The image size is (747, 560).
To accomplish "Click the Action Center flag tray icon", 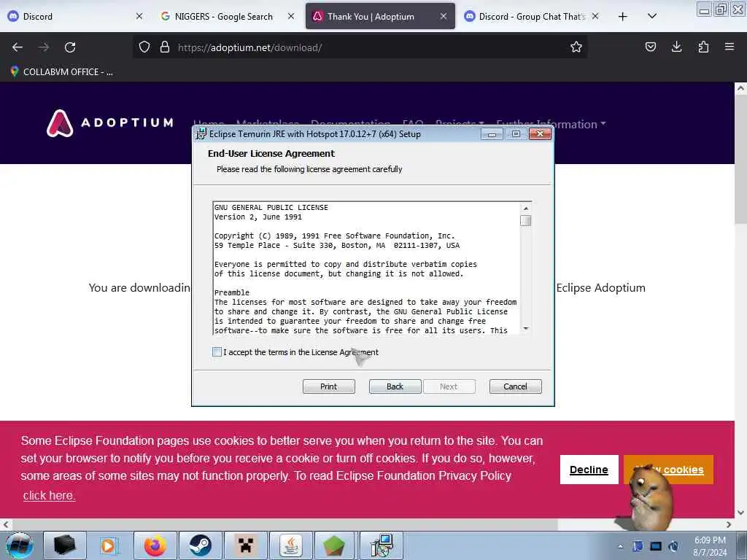I will 638,546.
